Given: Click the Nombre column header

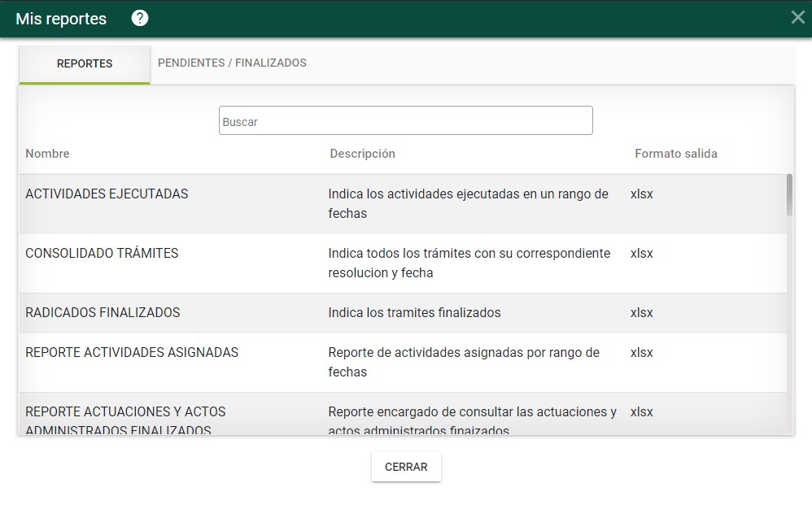Looking at the screenshot, I should (47, 154).
